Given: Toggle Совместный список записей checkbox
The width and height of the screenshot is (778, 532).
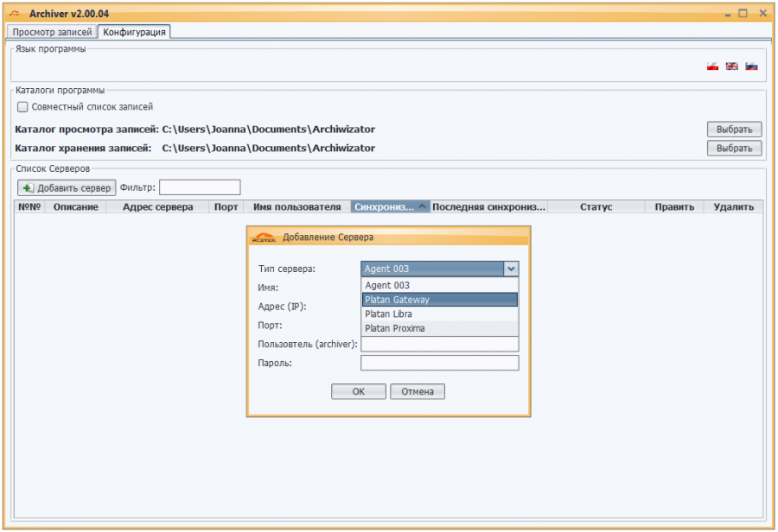Looking at the screenshot, I should [x=22, y=107].
